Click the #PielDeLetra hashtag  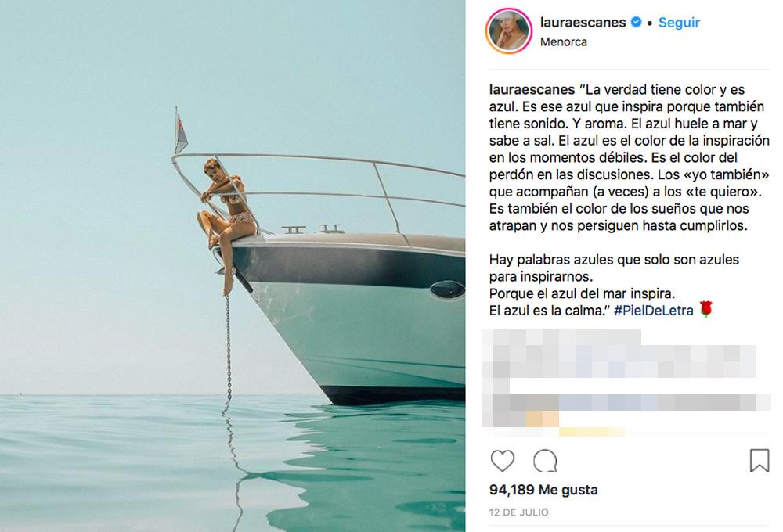(x=654, y=311)
